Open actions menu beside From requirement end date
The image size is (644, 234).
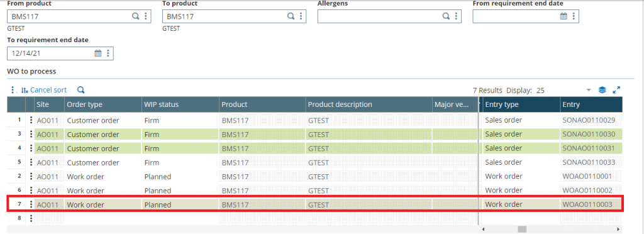pyautogui.click(x=574, y=16)
